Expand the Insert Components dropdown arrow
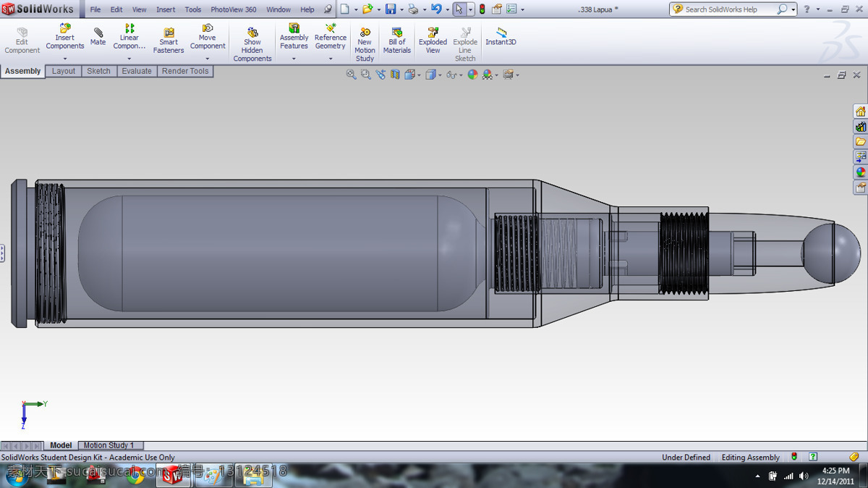Image resolution: width=868 pixels, height=488 pixels. pos(65,59)
